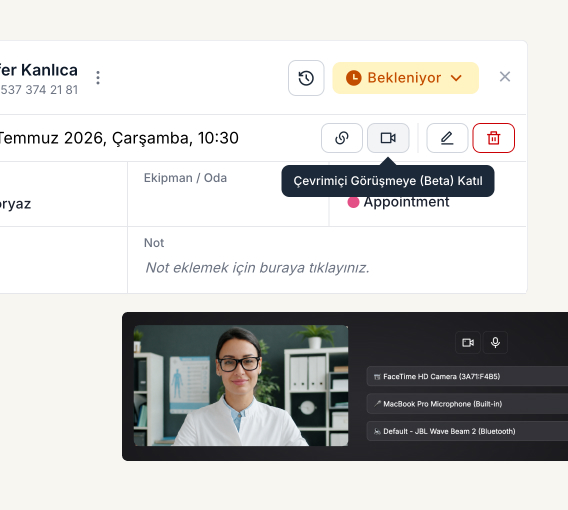Click the phone number under Kanlıca
This screenshot has width=568, height=510.
pyautogui.click(x=39, y=90)
